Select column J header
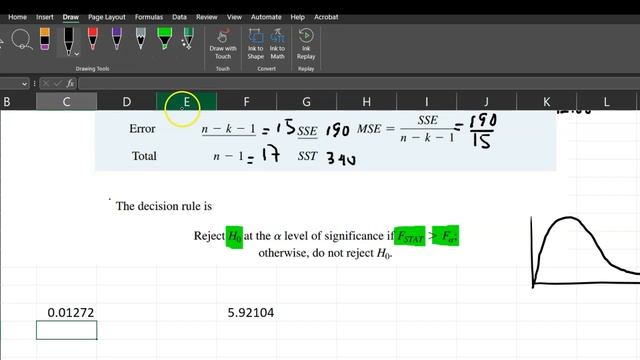The width and height of the screenshot is (640, 360). click(487, 102)
